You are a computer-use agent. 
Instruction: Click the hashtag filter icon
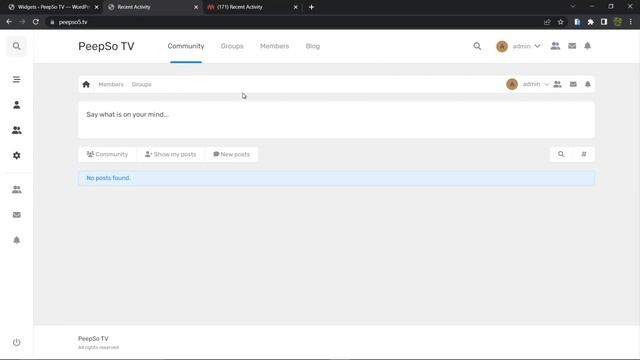click(584, 154)
